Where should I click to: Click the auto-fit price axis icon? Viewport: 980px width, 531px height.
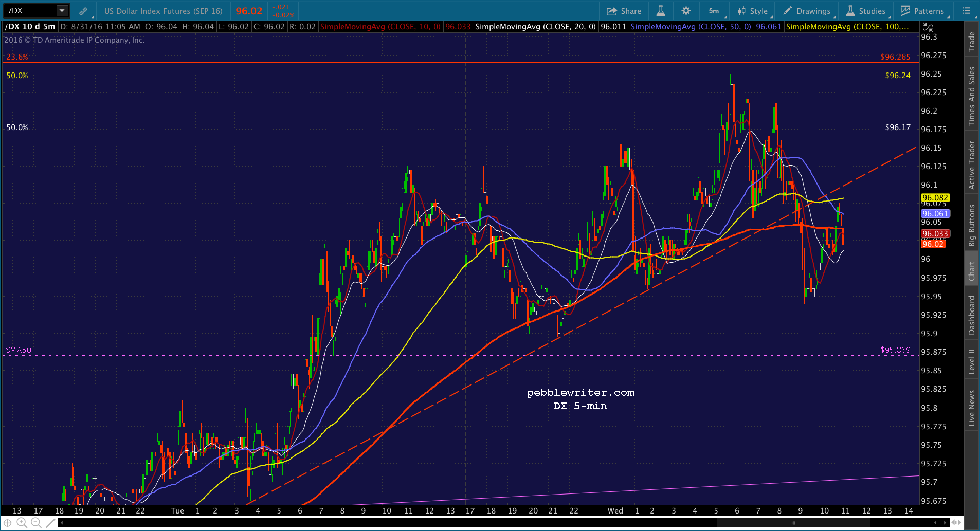click(x=928, y=27)
